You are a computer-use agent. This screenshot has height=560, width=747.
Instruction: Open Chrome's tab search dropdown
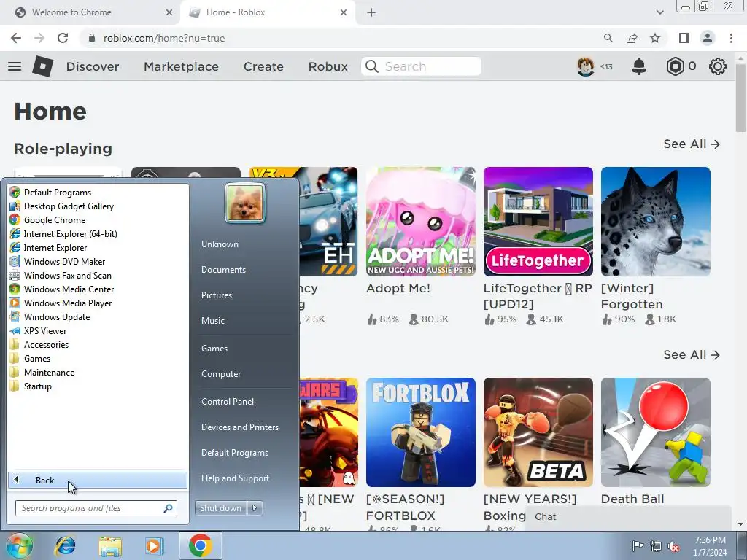tap(659, 12)
